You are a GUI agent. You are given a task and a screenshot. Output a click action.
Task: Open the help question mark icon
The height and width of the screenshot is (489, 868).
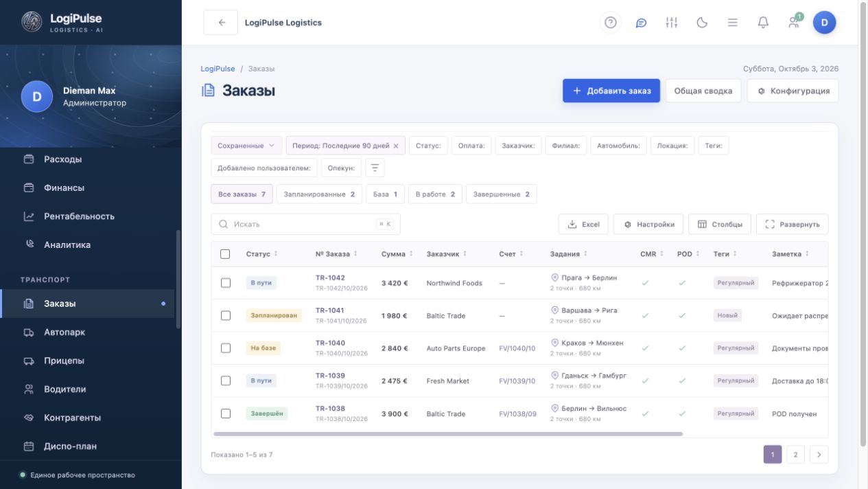[610, 23]
